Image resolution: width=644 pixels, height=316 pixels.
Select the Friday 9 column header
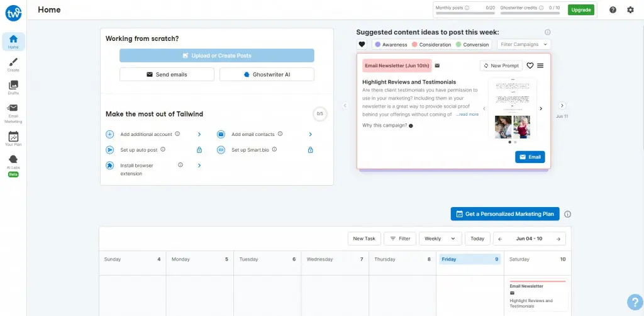tap(470, 259)
